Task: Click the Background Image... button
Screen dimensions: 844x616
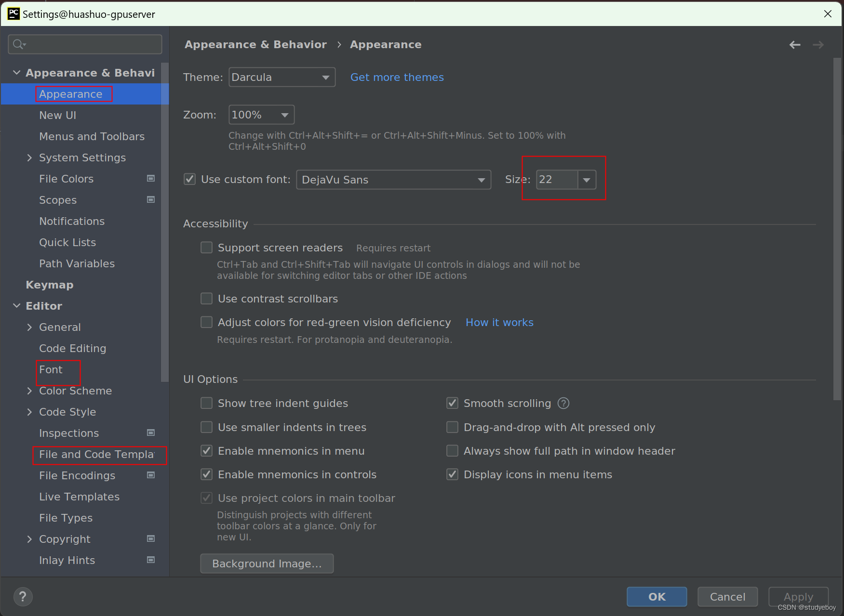Action: pos(267,564)
